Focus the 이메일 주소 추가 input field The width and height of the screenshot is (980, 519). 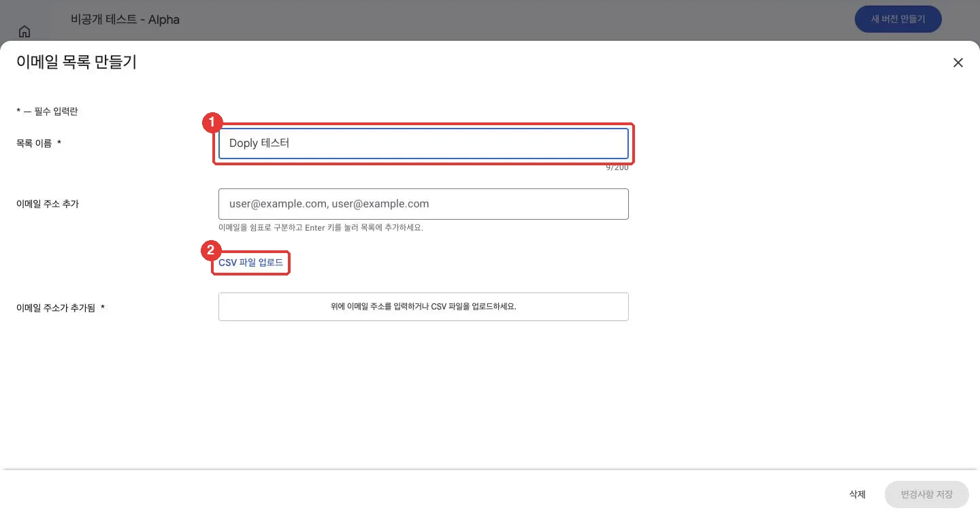(x=423, y=204)
